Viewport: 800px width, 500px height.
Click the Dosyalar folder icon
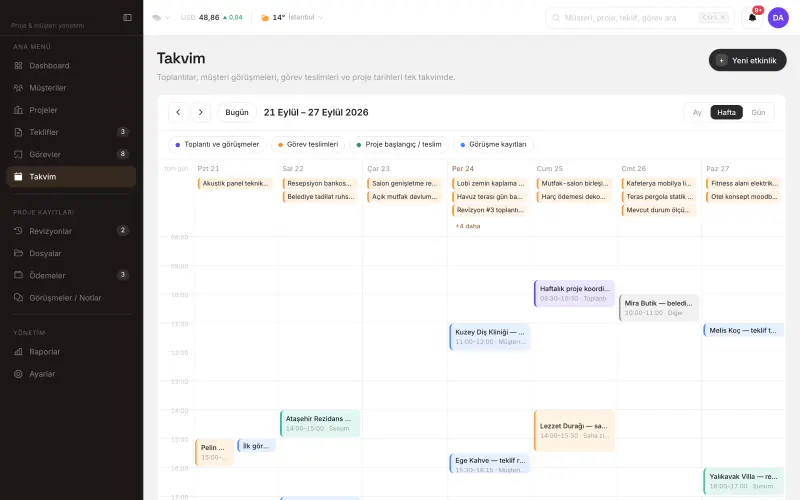click(18, 253)
